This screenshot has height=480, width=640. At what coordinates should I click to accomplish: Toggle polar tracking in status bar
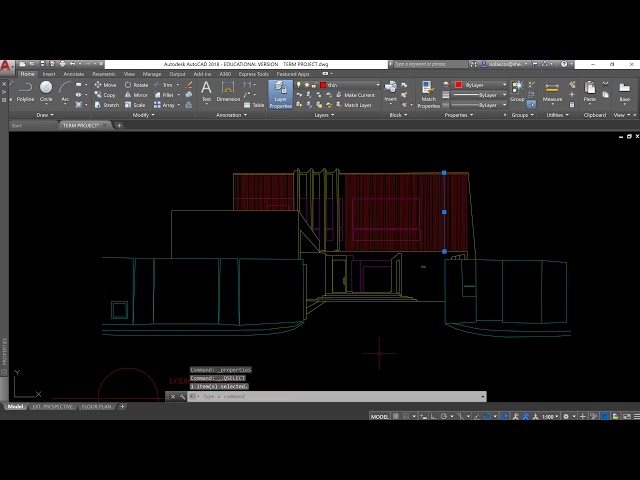(x=444, y=416)
